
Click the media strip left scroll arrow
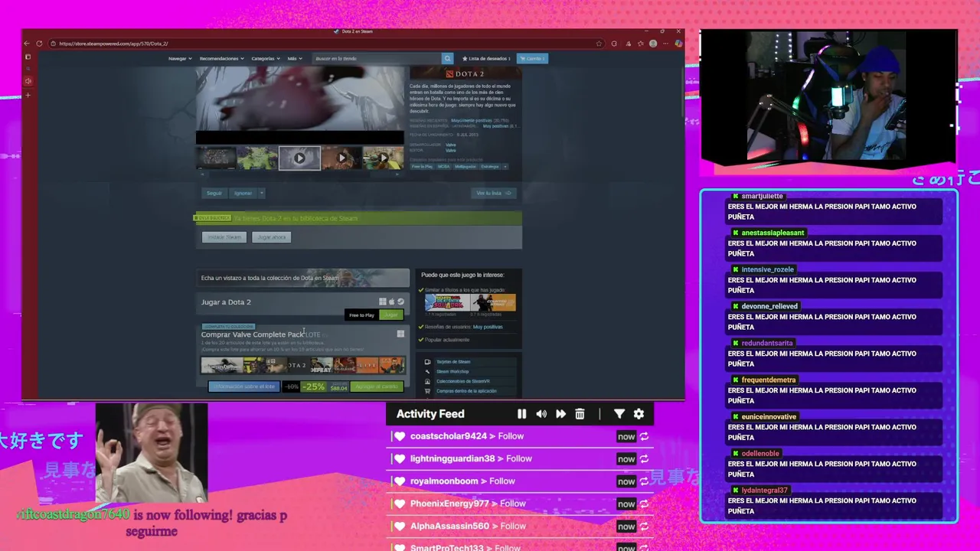(202, 174)
